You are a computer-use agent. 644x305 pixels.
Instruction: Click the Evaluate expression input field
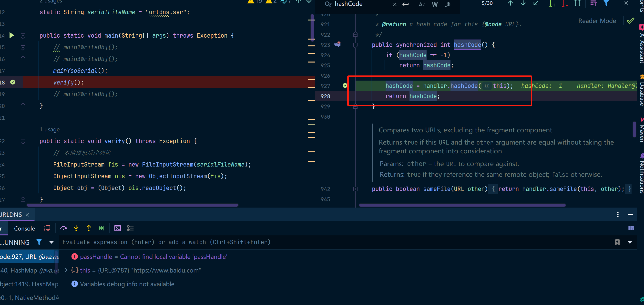(335, 242)
